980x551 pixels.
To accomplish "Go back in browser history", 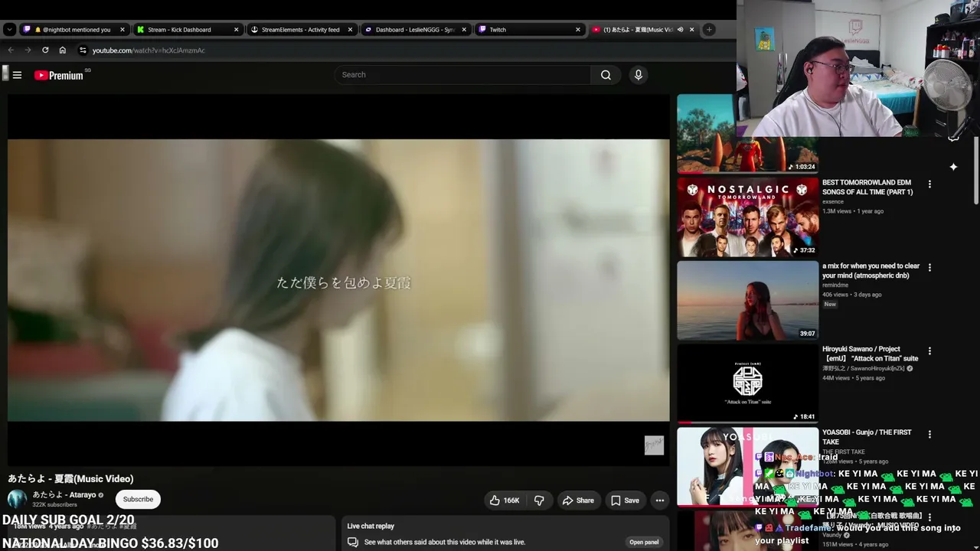I will [x=11, y=51].
